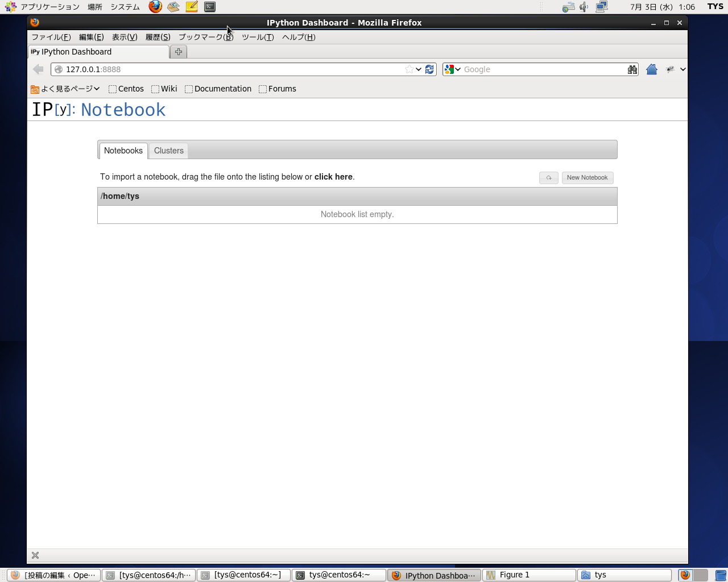Expand the URL history dropdown arrow
The width and height of the screenshot is (728, 582).
point(419,69)
